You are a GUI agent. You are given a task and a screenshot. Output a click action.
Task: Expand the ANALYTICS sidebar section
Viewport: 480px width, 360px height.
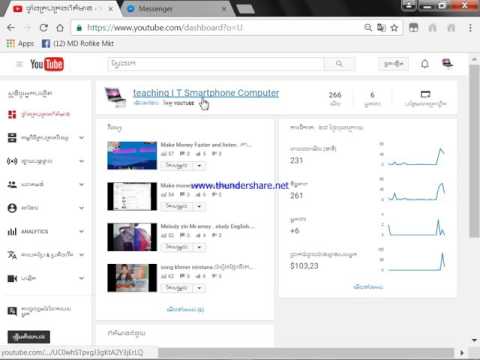coord(46,231)
